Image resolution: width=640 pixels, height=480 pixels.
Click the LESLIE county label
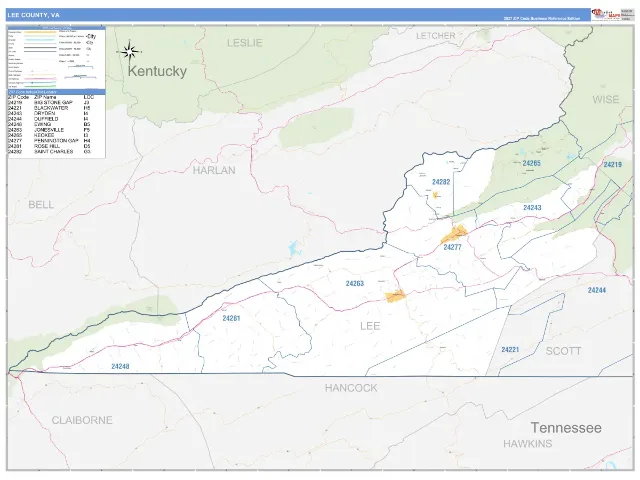pos(244,43)
